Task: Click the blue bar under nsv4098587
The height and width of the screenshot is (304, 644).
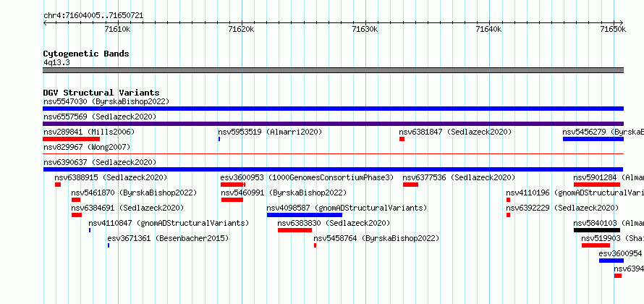Action: 305,215
